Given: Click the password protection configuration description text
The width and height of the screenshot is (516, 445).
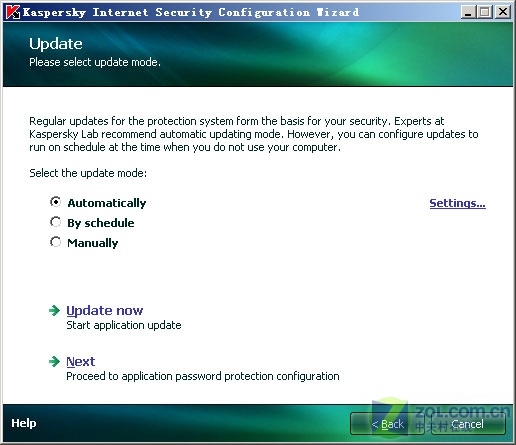Looking at the screenshot, I should (203, 376).
